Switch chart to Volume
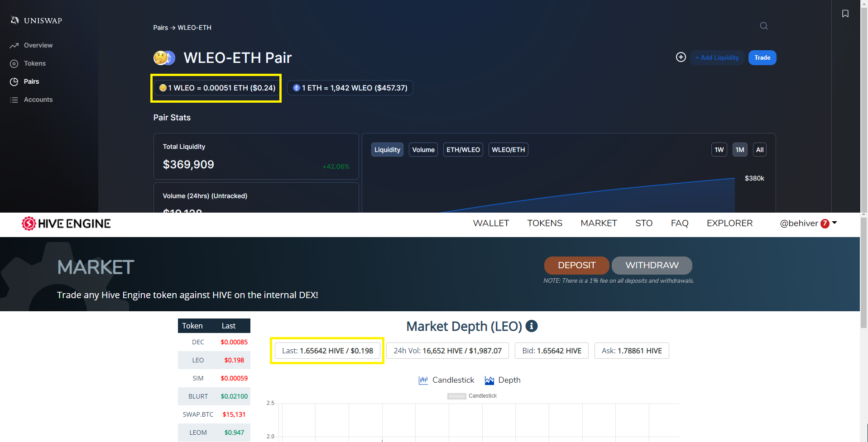The height and width of the screenshot is (442, 868). tap(423, 150)
